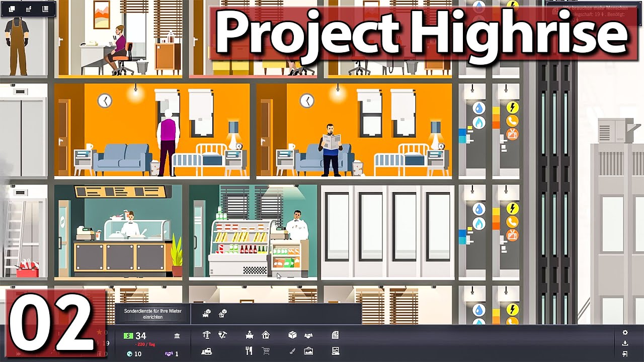The width and height of the screenshot is (644, 362).
Task: Click cable TV icon on apartment floor
Action: tap(512, 135)
